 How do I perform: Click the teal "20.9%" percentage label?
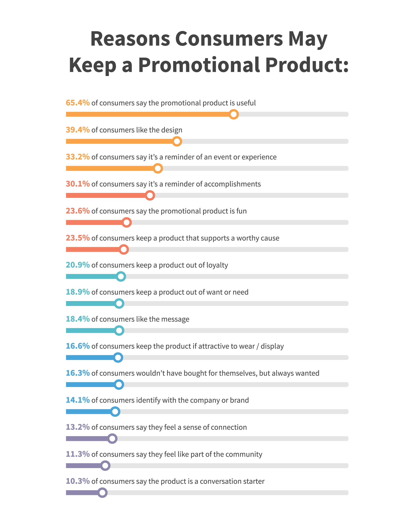point(78,265)
